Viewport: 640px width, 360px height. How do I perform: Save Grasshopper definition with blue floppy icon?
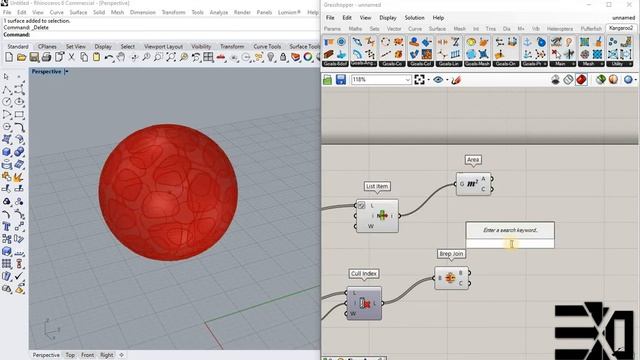click(341, 80)
